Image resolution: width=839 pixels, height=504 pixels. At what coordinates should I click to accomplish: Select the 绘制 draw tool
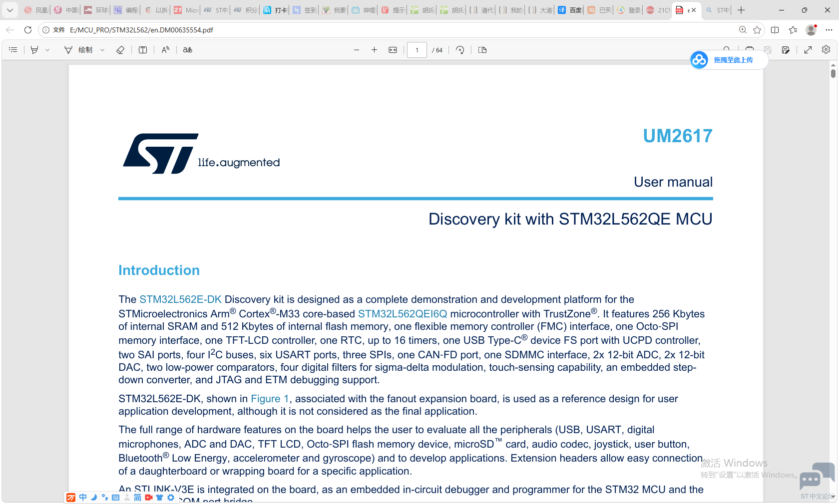(78, 50)
